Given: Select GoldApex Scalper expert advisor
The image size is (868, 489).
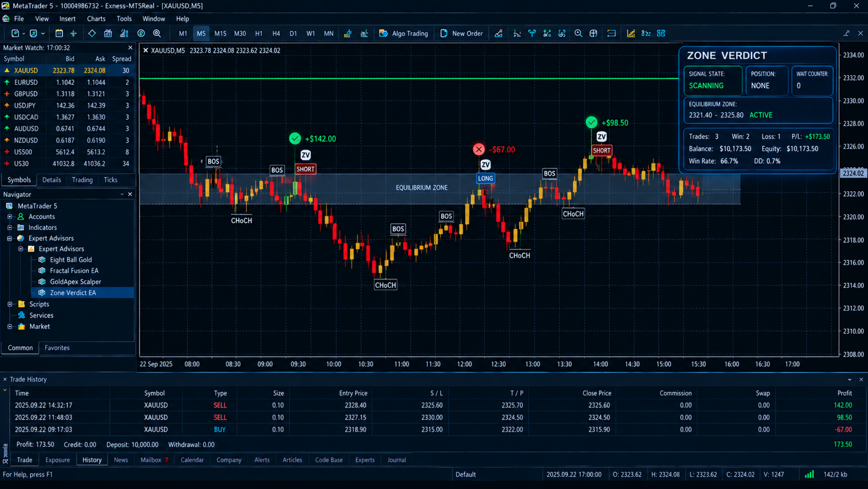Looking at the screenshot, I should [75, 282].
